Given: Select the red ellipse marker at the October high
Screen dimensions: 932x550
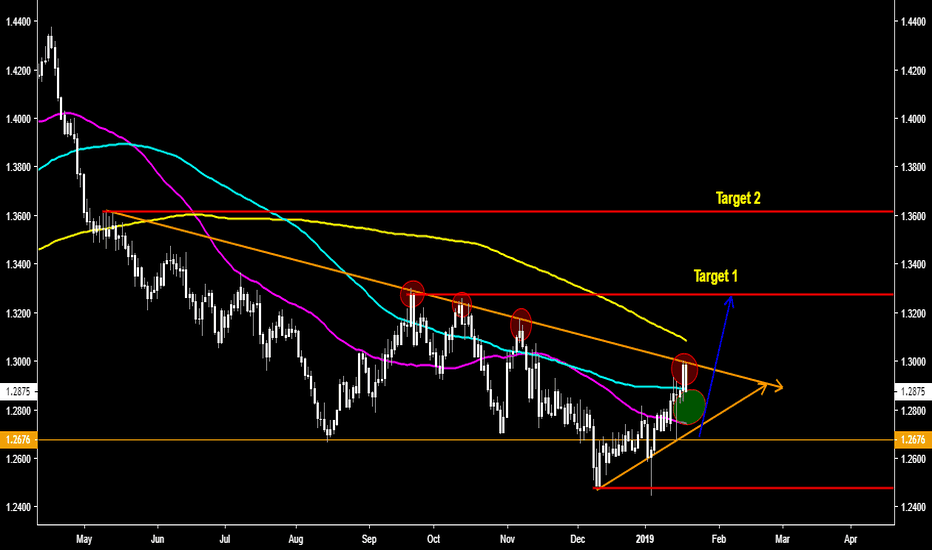Looking at the screenshot, I should click(462, 304).
